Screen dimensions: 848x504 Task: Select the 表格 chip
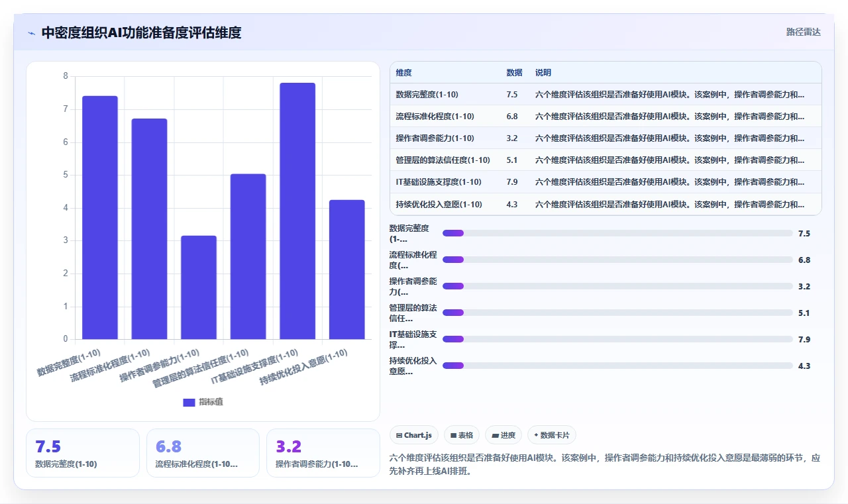pyautogui.click(x=462, y=435)
